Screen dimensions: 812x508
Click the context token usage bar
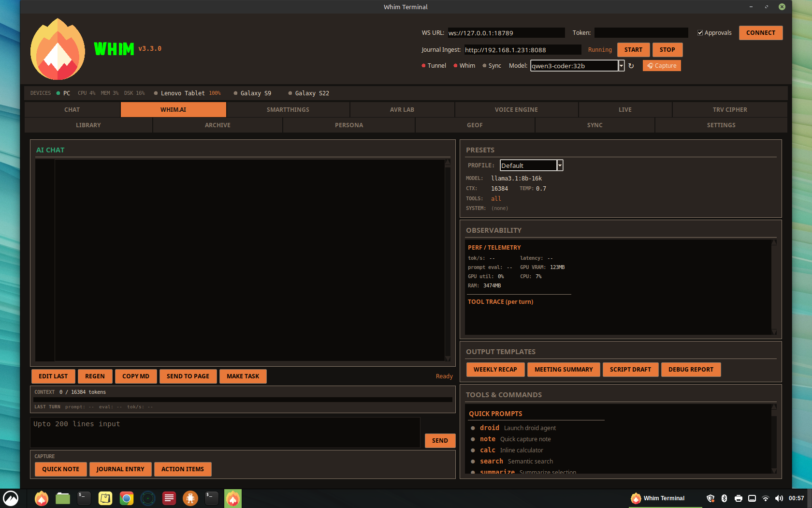[x=242, y=400]
